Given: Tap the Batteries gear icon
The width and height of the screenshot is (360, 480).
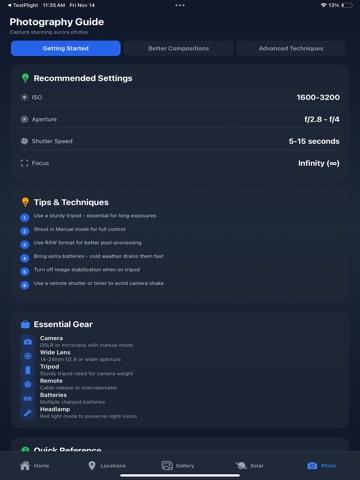Looking at the screenshot, I should (28, 399).
